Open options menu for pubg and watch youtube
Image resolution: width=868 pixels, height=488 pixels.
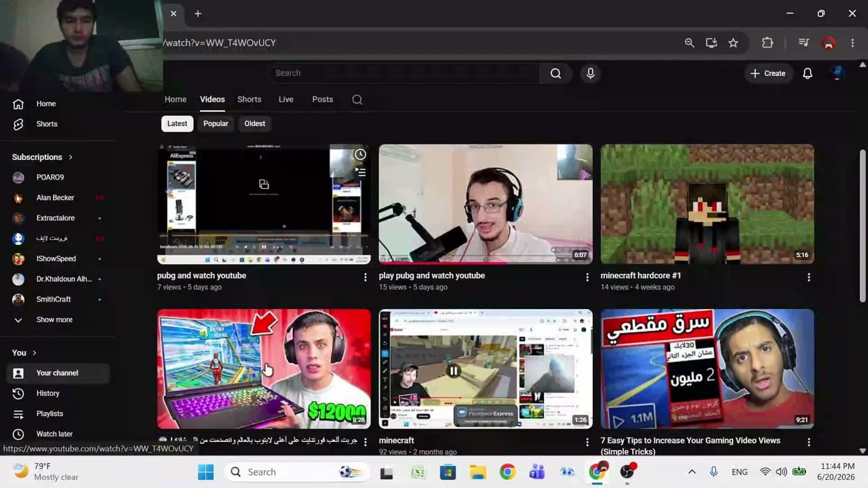click(366, 277)
